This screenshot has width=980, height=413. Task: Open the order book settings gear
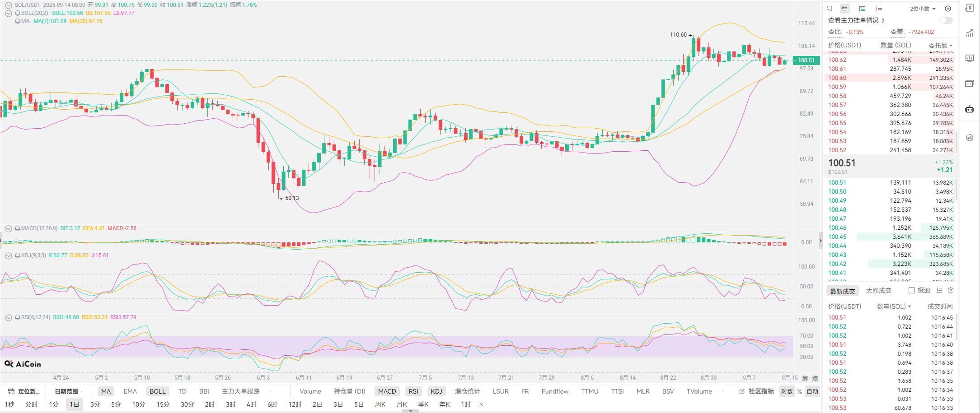tap(948, 9)
